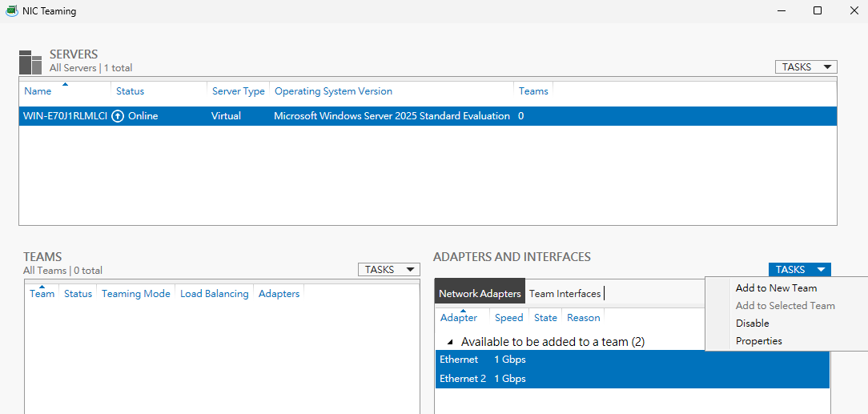Switch to the Team Interfaces tab
The width and height of the screenshot is (868, 414).
pos(565,294)
